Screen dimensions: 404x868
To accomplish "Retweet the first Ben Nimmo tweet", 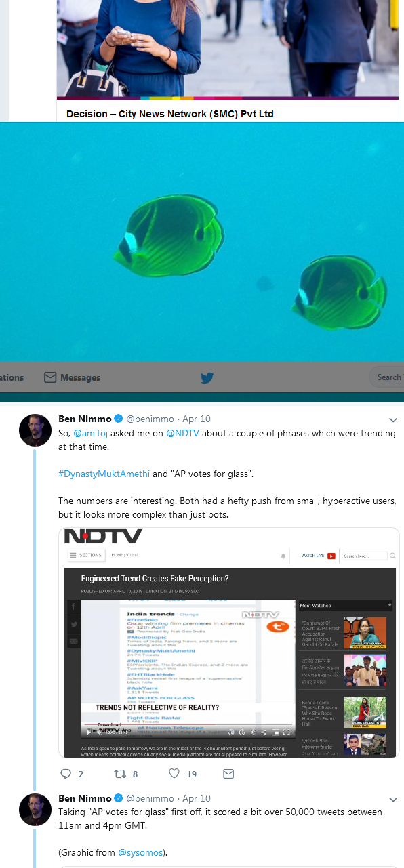I will click(119, 773).
